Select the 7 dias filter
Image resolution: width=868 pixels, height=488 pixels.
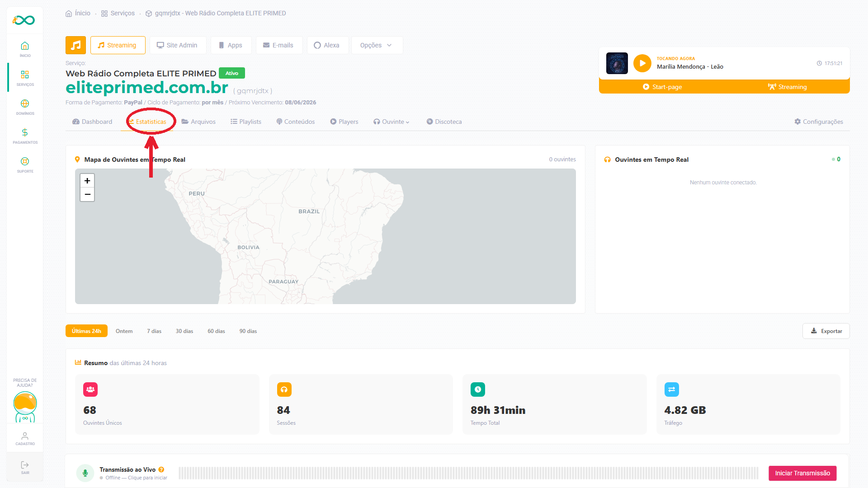tap(154, 331)
